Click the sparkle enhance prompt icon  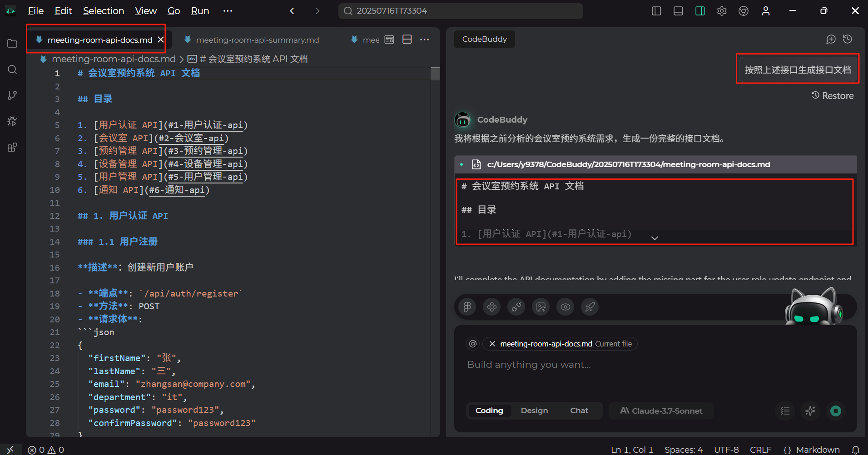point(810,411)
